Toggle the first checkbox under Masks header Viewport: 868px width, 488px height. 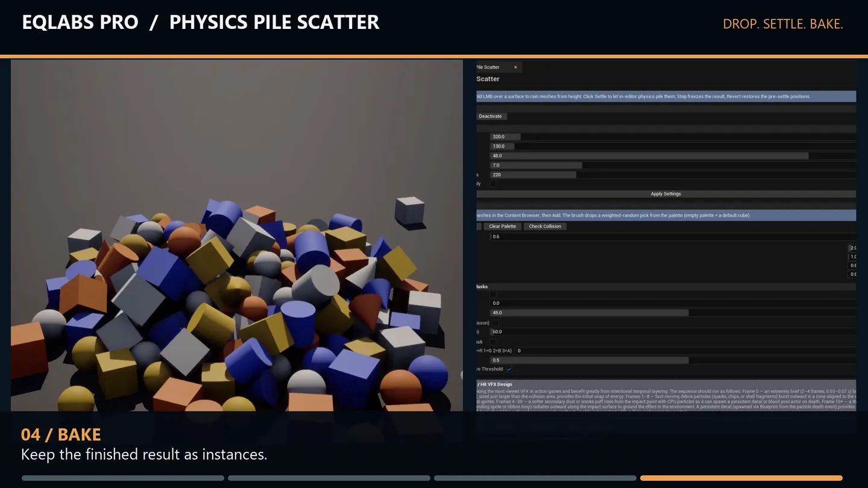click(x=493, y=294)
